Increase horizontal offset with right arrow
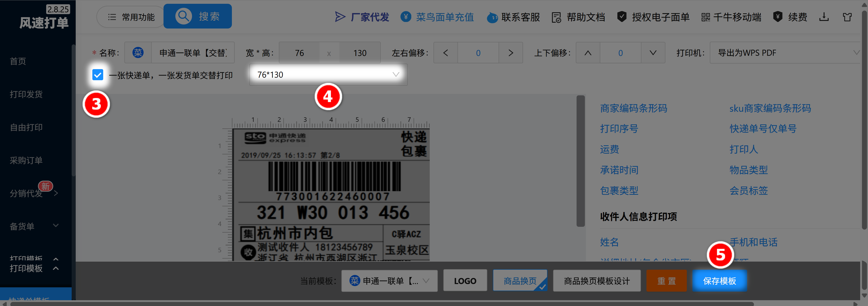Screen dimensions: 868x306 click(510, 52)
